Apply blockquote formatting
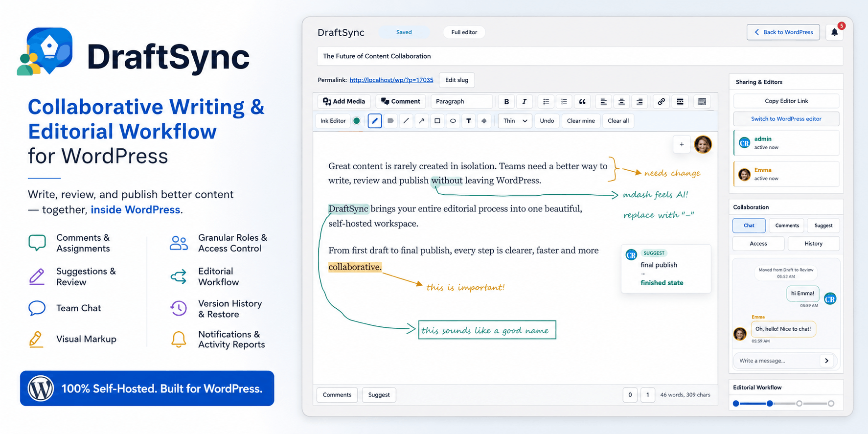Screen dimensions: 868x434 (582, 101)
